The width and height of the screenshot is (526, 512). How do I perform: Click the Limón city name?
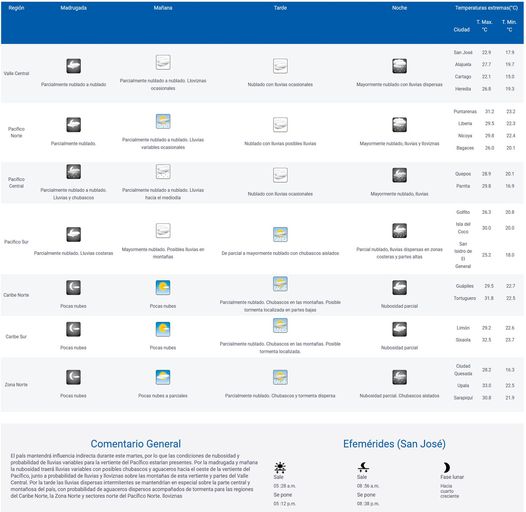pyautogui.click(x=463, y=328)
